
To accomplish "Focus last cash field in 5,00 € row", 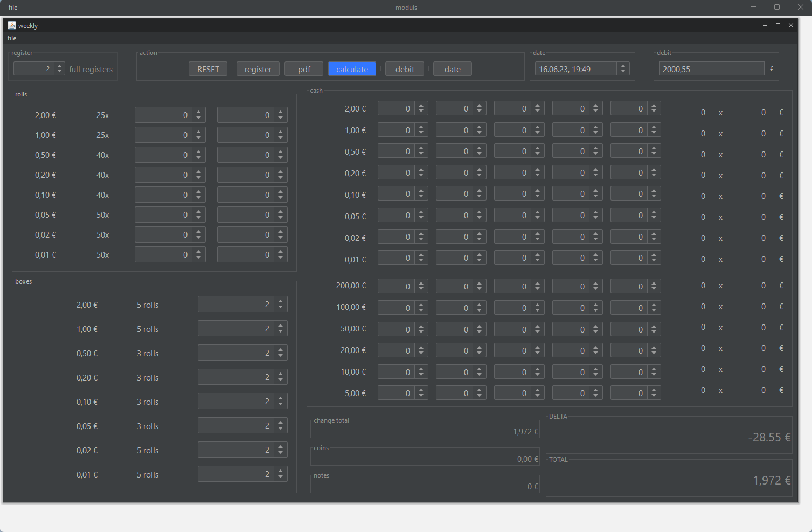I will tap(629, 393).
